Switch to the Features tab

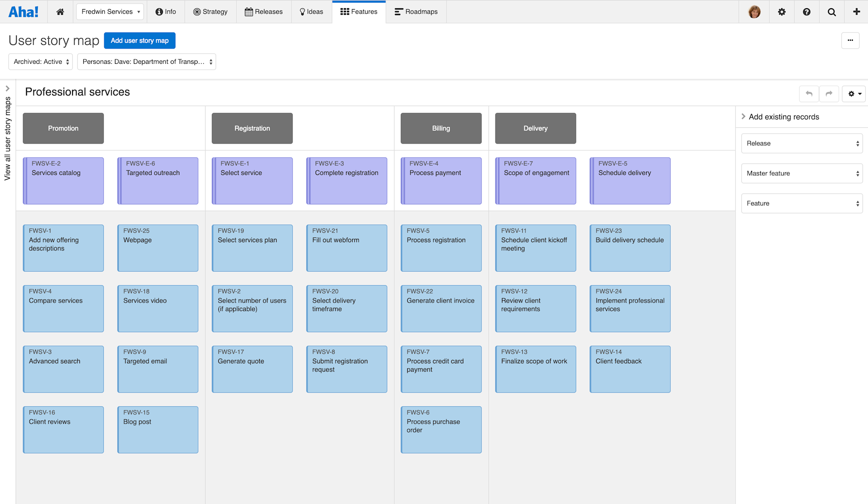pyautogui.click(x=359, y=12)
